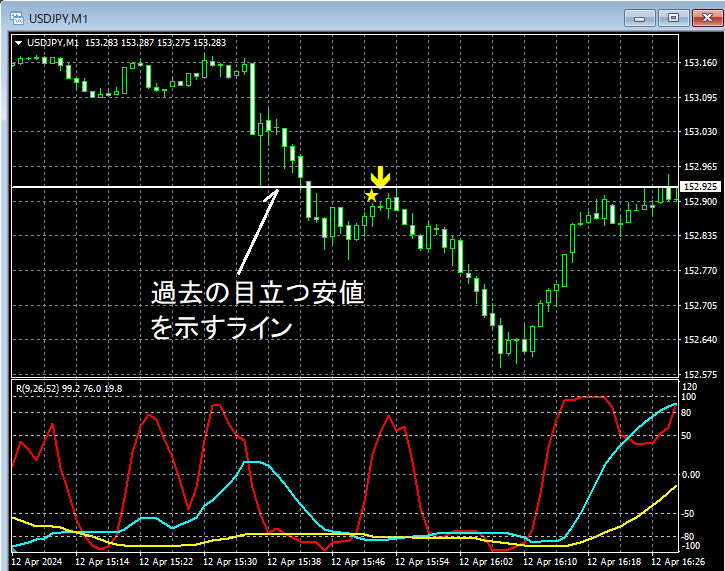Minimize the USDJPY chart window
725x571 pixels.
tap(640, 18)
